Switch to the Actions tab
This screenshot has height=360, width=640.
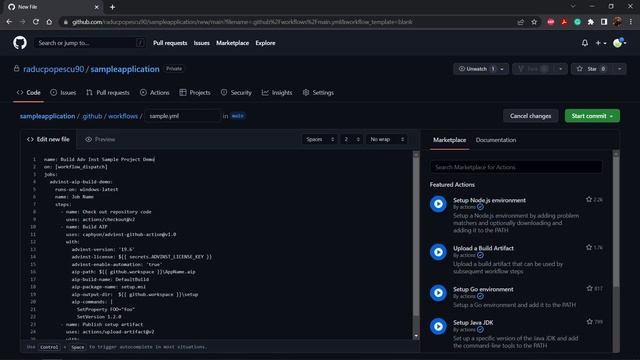(155, 93)
